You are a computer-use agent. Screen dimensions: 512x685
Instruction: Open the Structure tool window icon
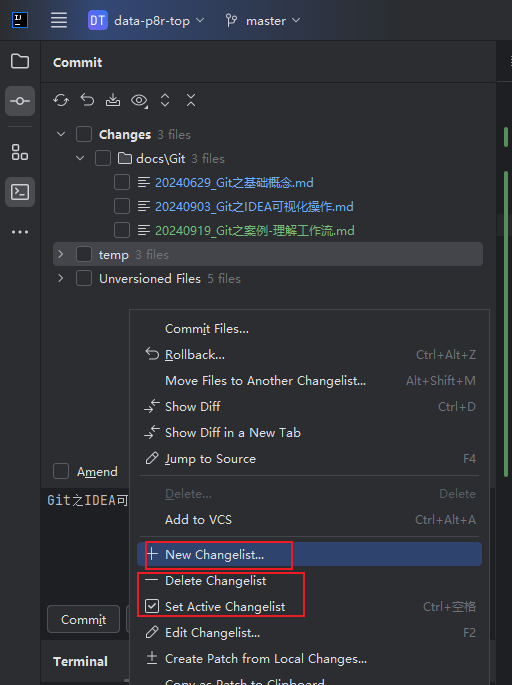pyautogui.click(x=20, y=152)
